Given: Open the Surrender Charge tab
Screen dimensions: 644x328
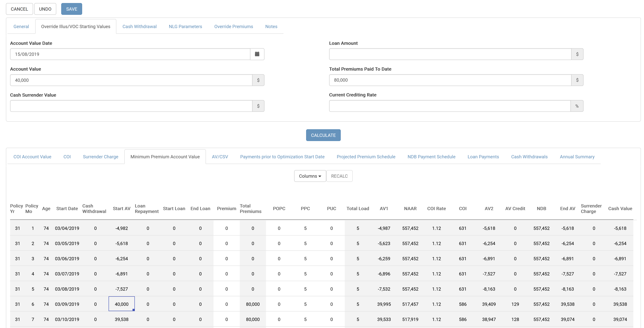Looking at the screenshot, I should tap(101, 157).
